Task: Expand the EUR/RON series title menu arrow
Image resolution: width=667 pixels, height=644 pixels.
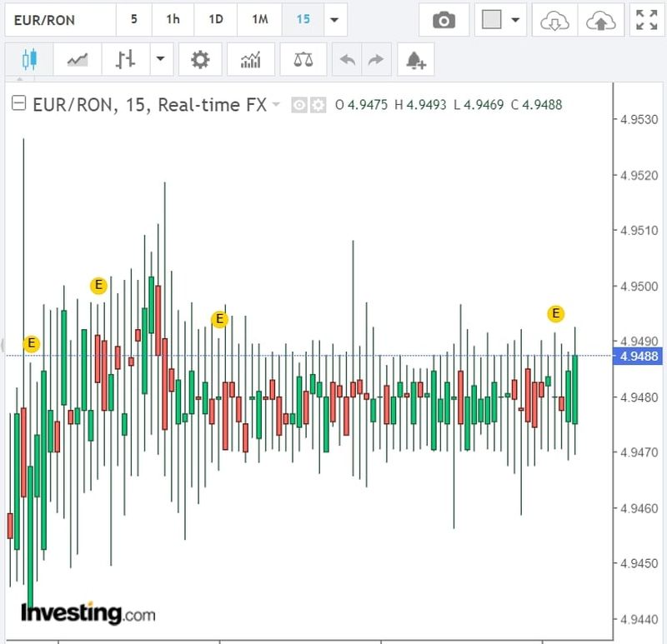Action: pyautogui.click(x=276, y=106)
